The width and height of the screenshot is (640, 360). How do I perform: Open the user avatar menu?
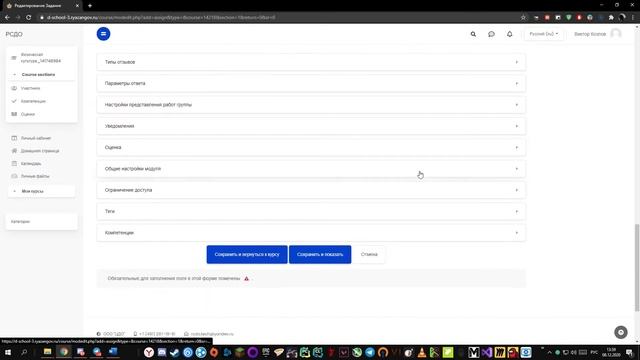[x=616, y=34]
